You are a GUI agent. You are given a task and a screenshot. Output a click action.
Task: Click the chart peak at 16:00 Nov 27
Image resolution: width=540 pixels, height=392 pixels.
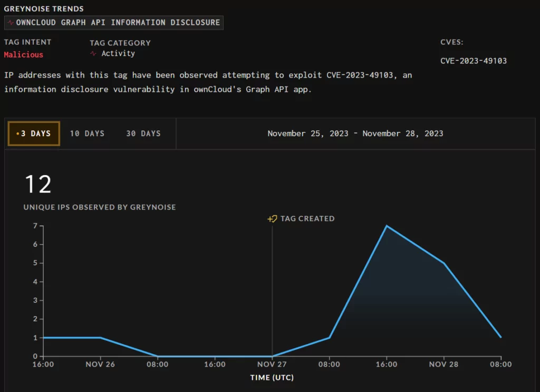pyautogui.click(x=387, y=226)
